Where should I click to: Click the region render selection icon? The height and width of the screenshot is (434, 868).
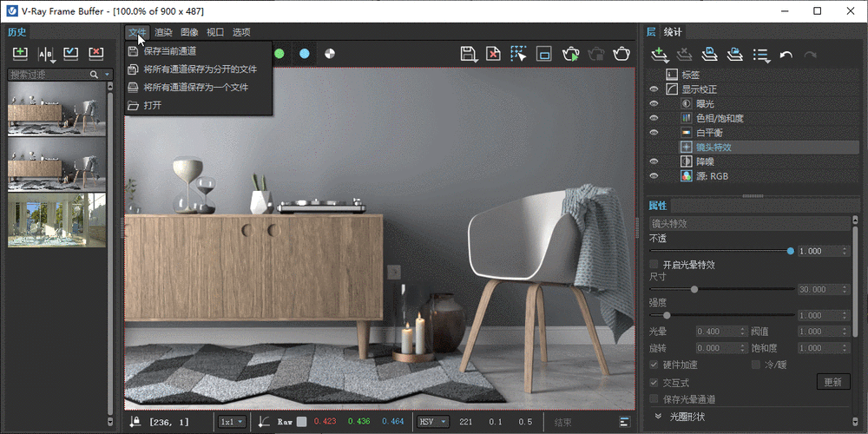[x=518, y=54]
